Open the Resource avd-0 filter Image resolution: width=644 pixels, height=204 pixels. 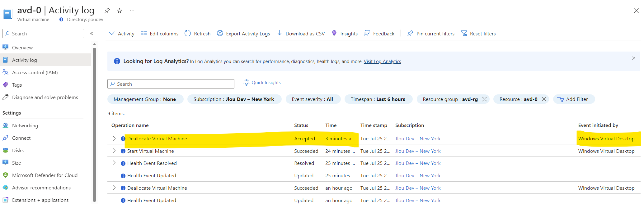click(518, 99)
